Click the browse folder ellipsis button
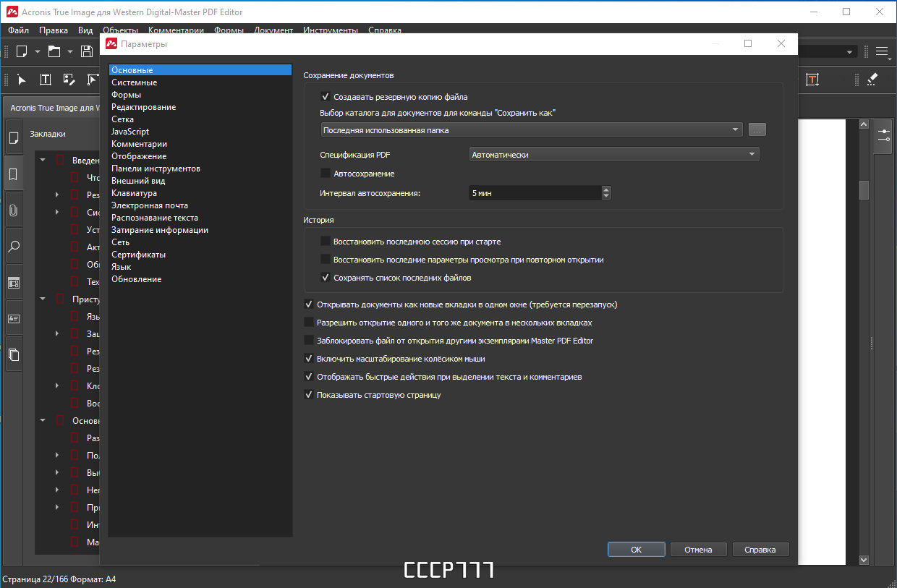Viewport: 897px width, 588px height. coord(757,130)
